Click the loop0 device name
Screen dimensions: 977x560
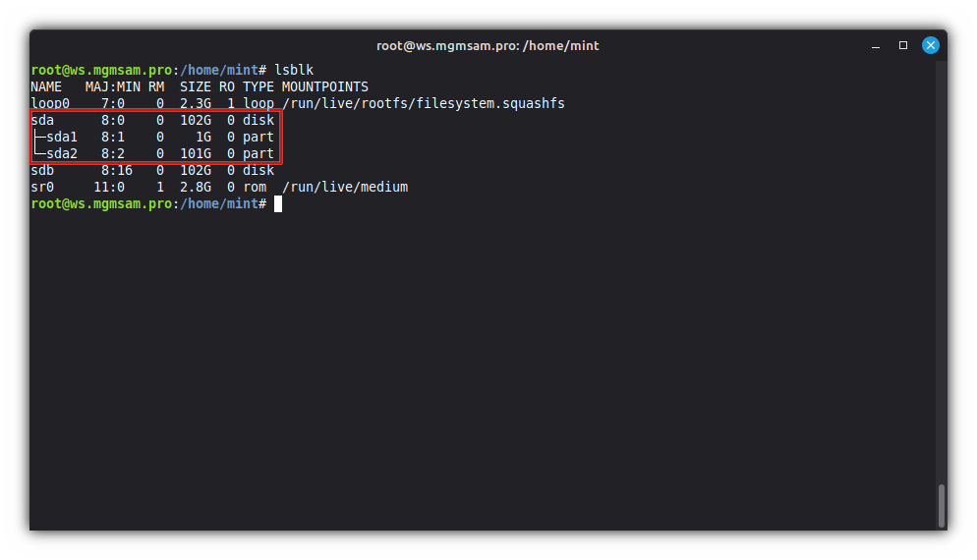coord(50,103)
